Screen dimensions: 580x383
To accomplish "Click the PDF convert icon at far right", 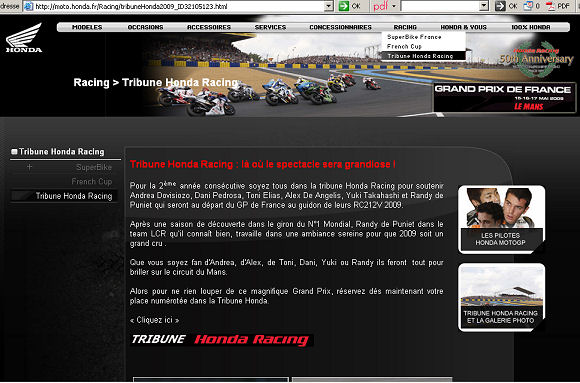I will (551, 6).
